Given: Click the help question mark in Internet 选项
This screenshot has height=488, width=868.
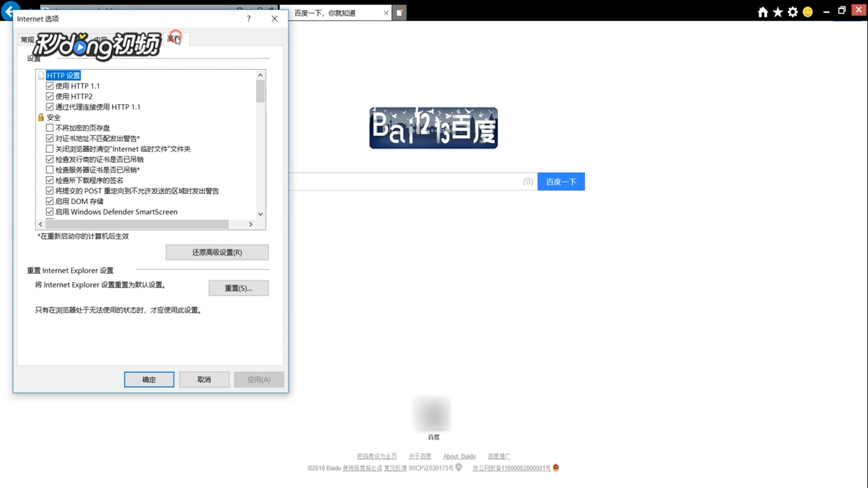Looking at the screenshot, I should [x=248, y=19].
